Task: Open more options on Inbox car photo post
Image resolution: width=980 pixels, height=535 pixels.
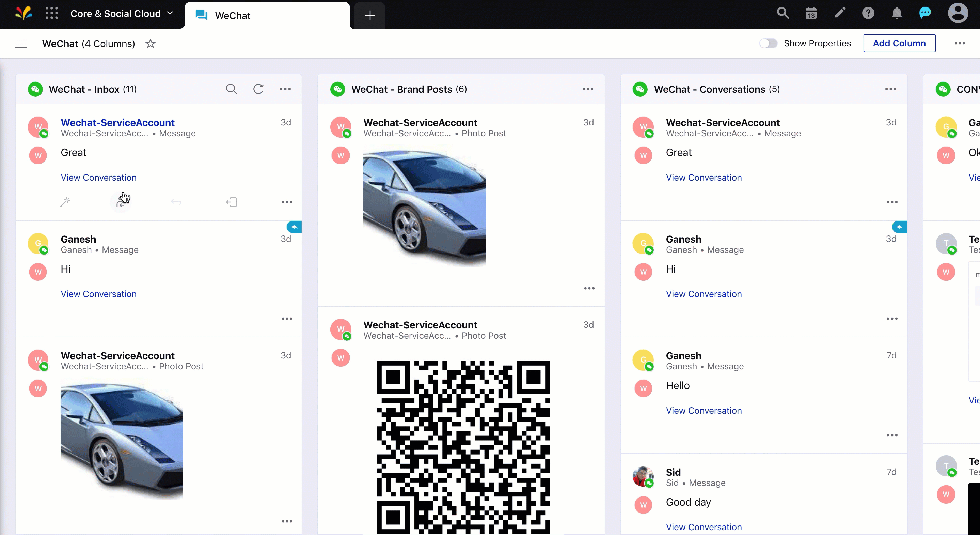Action: (x=287, y=521)
